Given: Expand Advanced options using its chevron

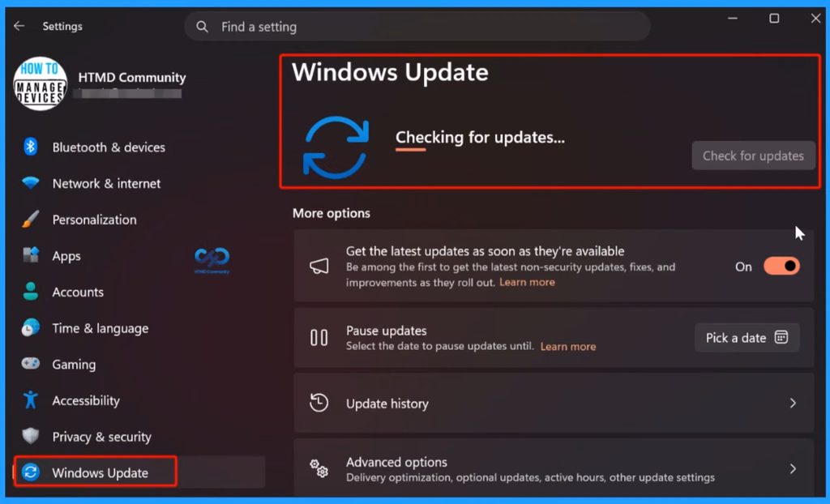Looking at the screenshot, I should (793, 468).
